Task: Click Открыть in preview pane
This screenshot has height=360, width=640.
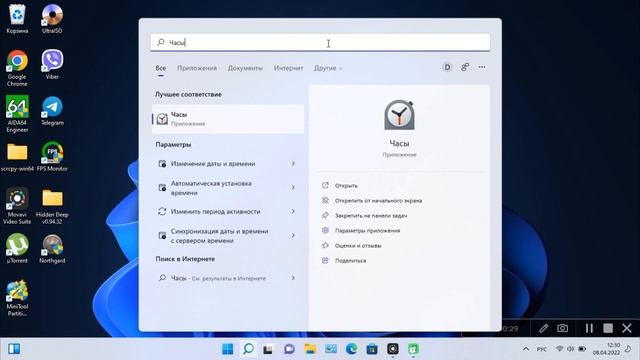Action: tap(346, 186)
